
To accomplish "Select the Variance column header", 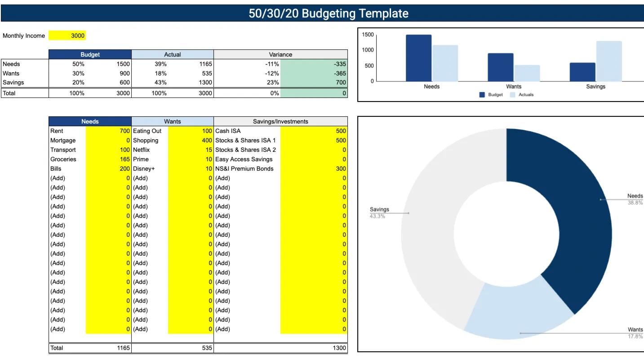I will [280, 54].
